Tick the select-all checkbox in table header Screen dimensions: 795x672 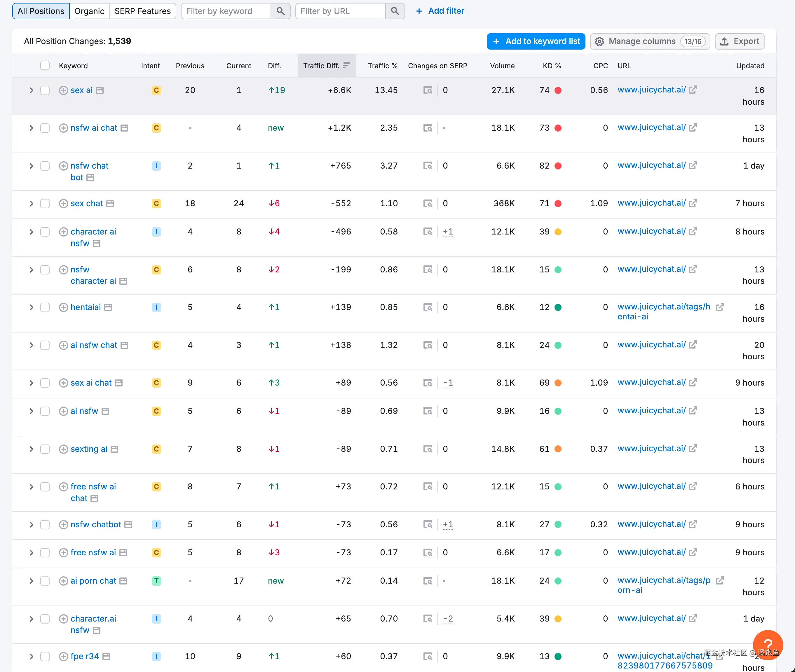point(45,66)
